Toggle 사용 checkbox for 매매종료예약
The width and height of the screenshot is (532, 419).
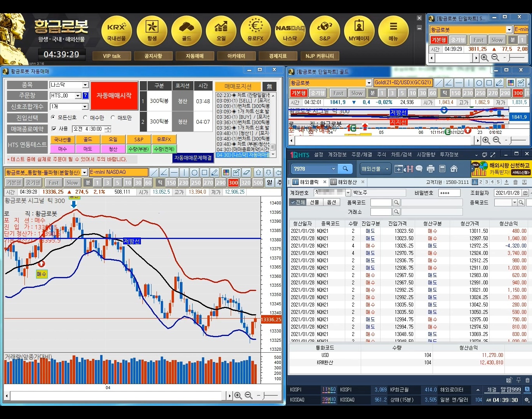[54, 129]
